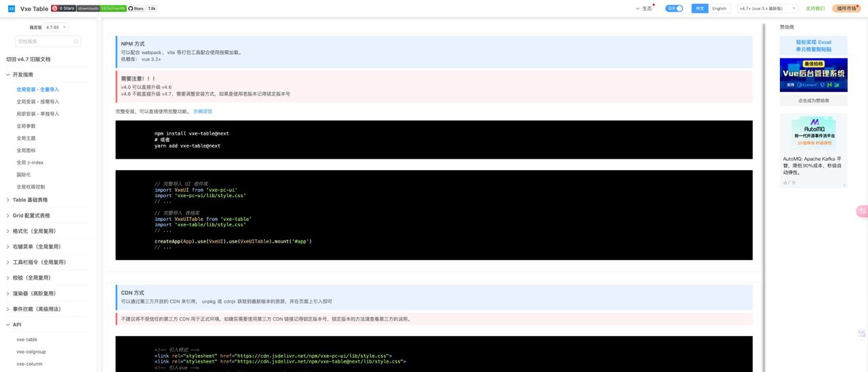The width and height of the screenshot is (868, 372).
Task: Open the stable version 4.7.65 dropdown
Action: point(56,27)
